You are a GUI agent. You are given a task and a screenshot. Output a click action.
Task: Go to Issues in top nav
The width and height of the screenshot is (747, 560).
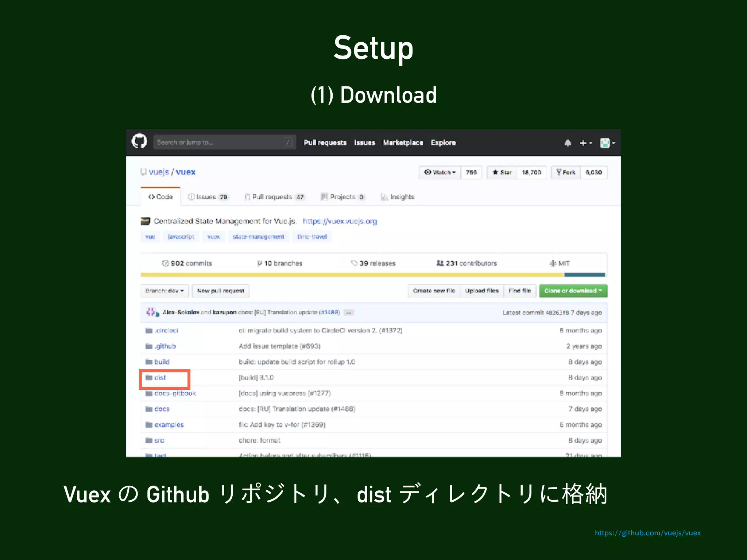364,143
